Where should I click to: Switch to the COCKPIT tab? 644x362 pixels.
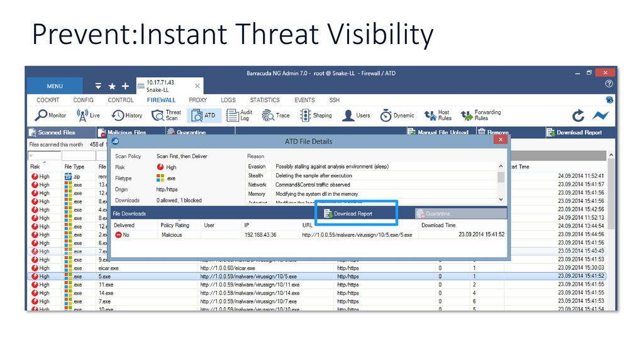(48, 100)
